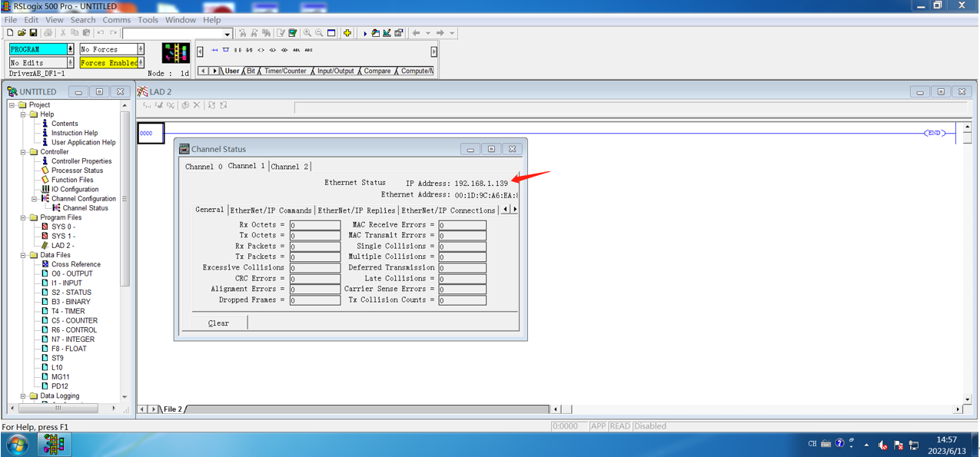Open the No Forces dropdown

[140, 49]
